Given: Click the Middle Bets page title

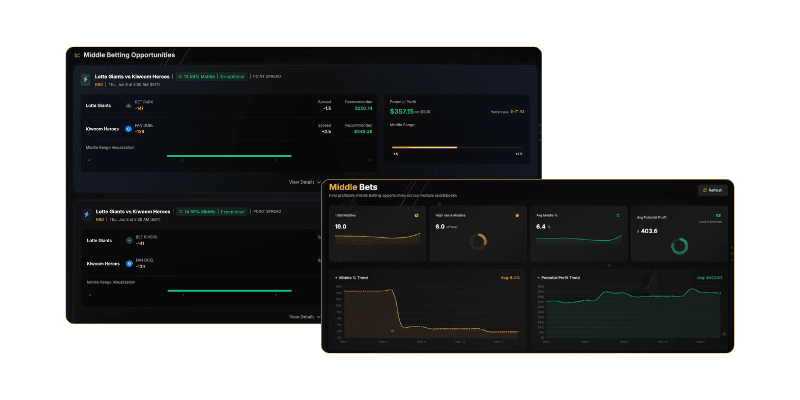Looking at the screenshot, I should [x=354, y=187].
